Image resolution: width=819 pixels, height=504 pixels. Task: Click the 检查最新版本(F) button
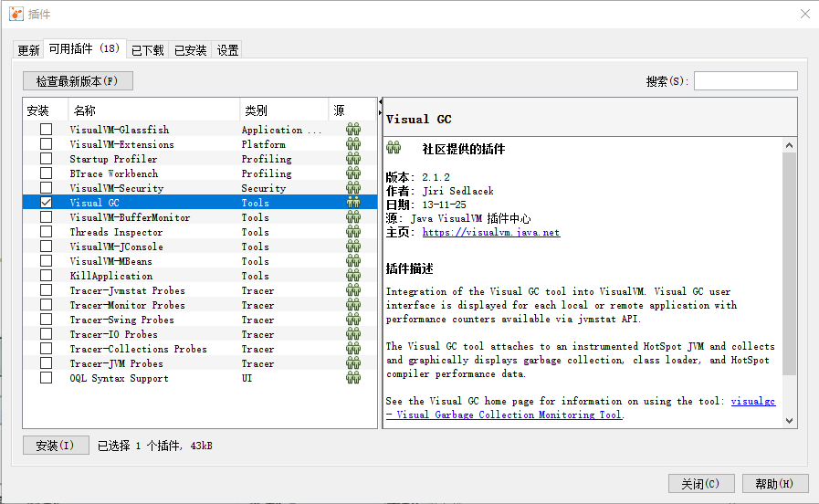click(78, 81)
